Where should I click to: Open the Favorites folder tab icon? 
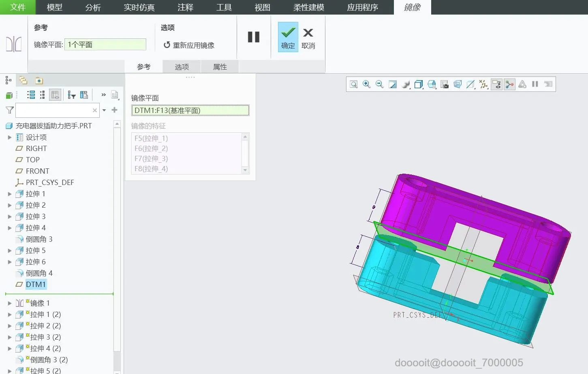(39, 81)
